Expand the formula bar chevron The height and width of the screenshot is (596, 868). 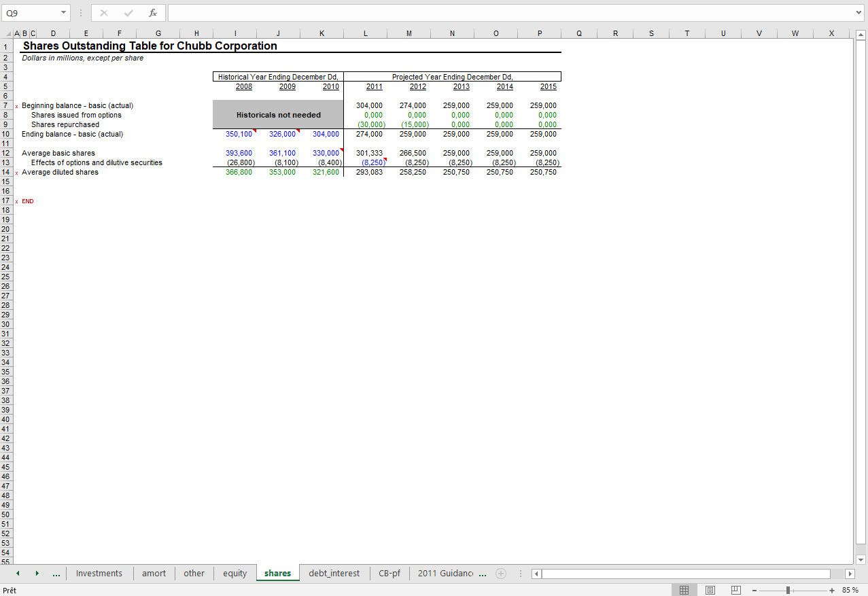coord(860,13)
